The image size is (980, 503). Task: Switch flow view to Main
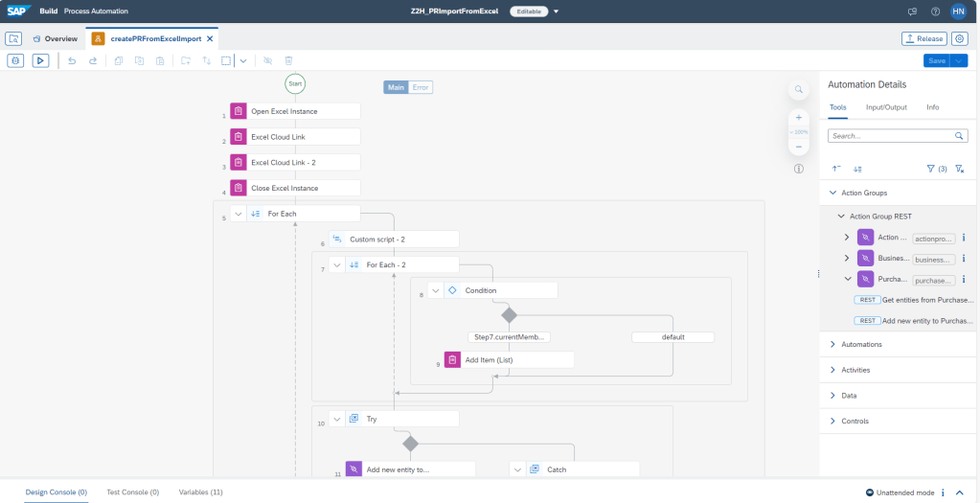point(396,87)
